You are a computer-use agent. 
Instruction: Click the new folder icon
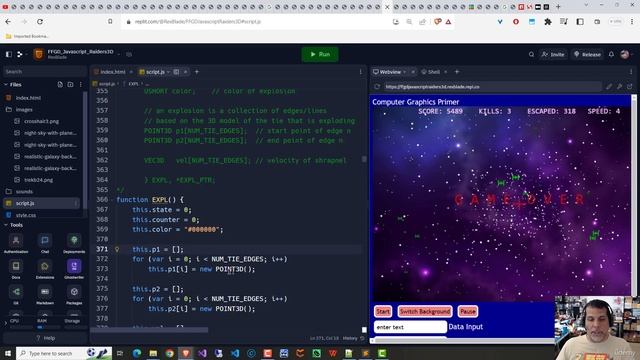[x=70, y=84]
